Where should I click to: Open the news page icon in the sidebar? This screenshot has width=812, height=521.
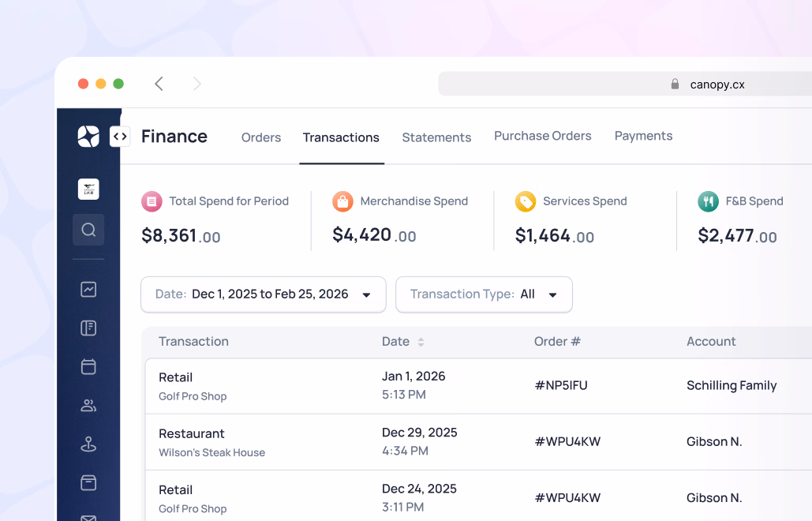[x=88, y=328]
